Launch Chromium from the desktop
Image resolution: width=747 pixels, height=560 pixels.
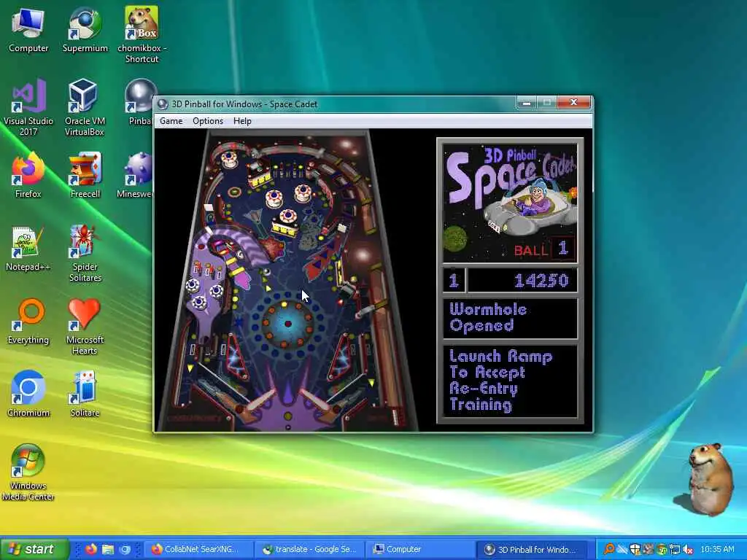click(x=28, y=394)
